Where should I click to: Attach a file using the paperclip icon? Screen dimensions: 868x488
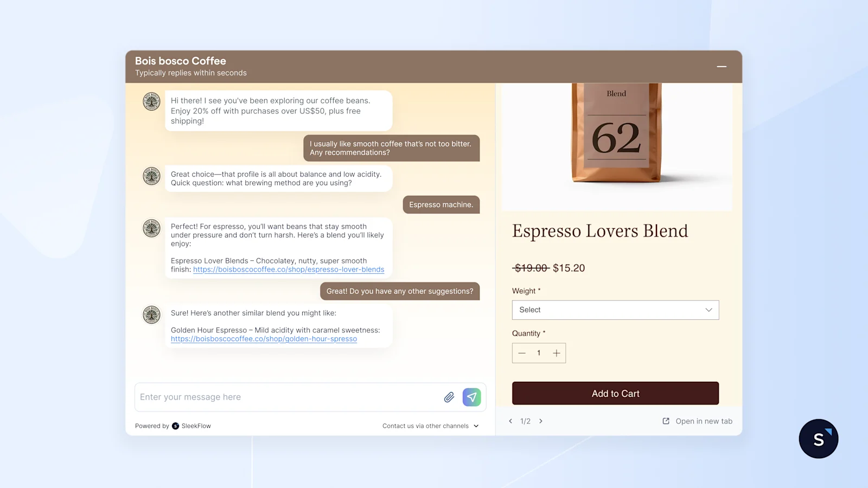click(449, 397)
